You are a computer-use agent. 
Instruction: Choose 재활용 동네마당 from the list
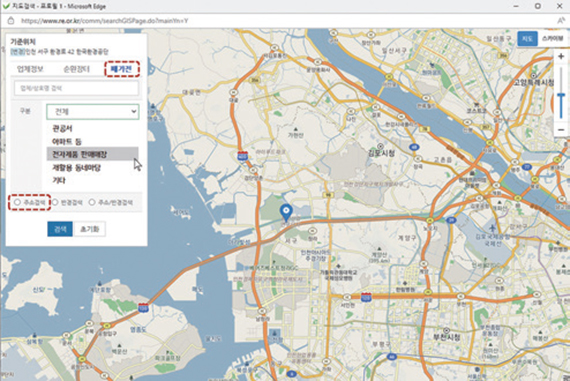click(x=76, y=168)
